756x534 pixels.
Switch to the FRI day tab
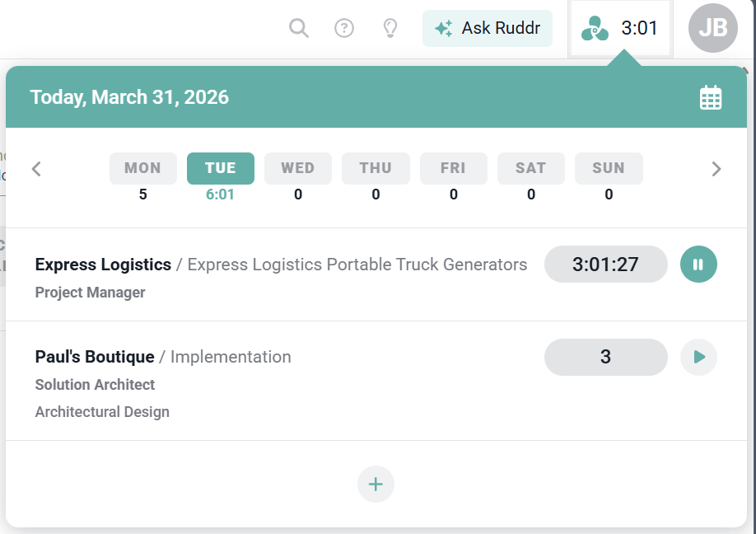pyautogui.click(x=453, y=168)
